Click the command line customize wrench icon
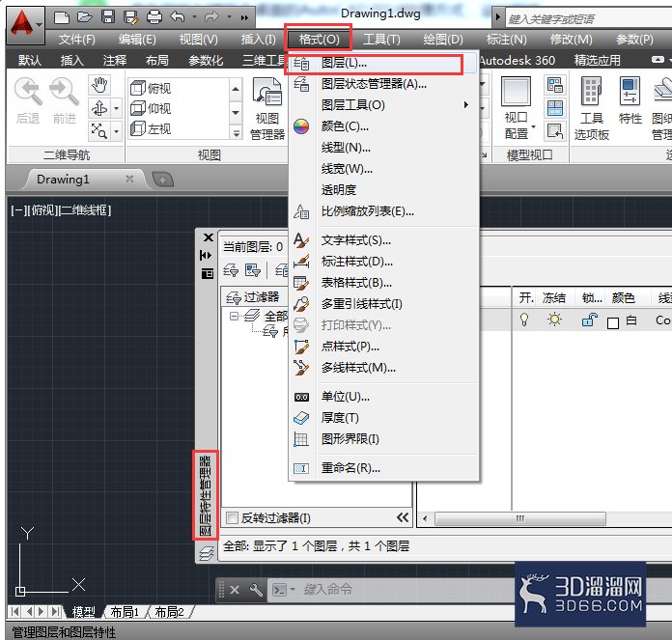The width and height of the screenshot is (672, 640). 256,590
